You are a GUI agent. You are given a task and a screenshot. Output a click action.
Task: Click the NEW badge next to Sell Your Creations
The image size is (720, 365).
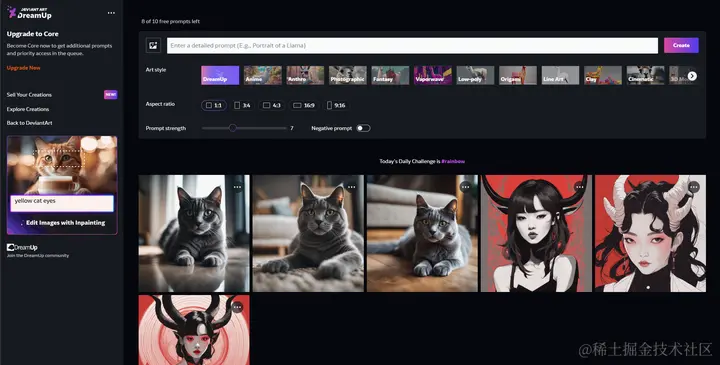[x=111, y=95]
